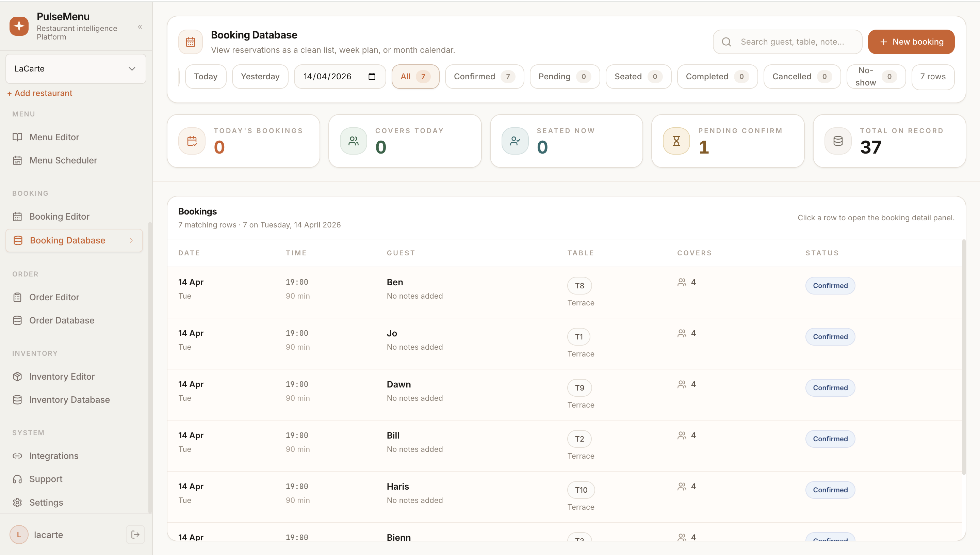Click the T9 table badge in Dawn's row
This screenshot has width=980, height=555.
pyautogui.click(x=579, y=388)
